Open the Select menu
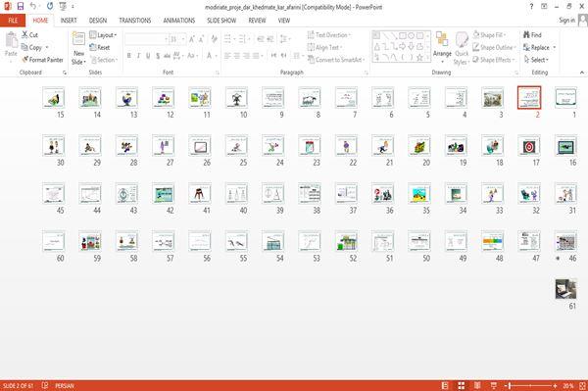 (536, 60)
